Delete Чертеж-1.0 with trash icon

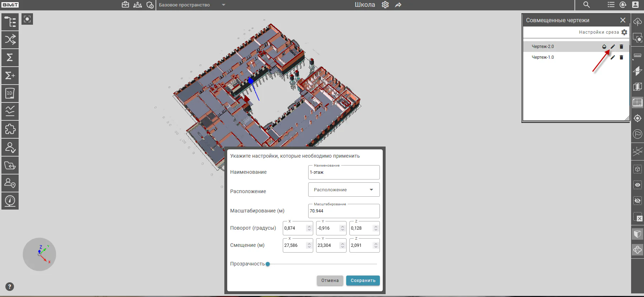coord(621,57)
